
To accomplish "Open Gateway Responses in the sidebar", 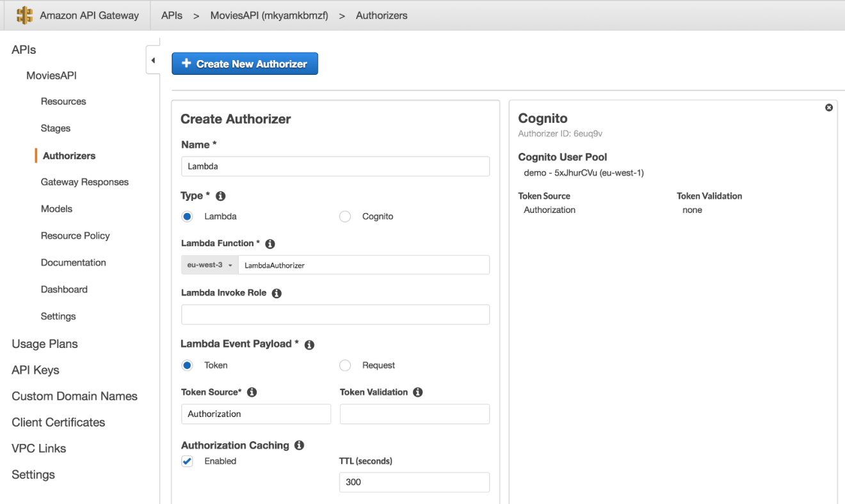I will (84, 182).
